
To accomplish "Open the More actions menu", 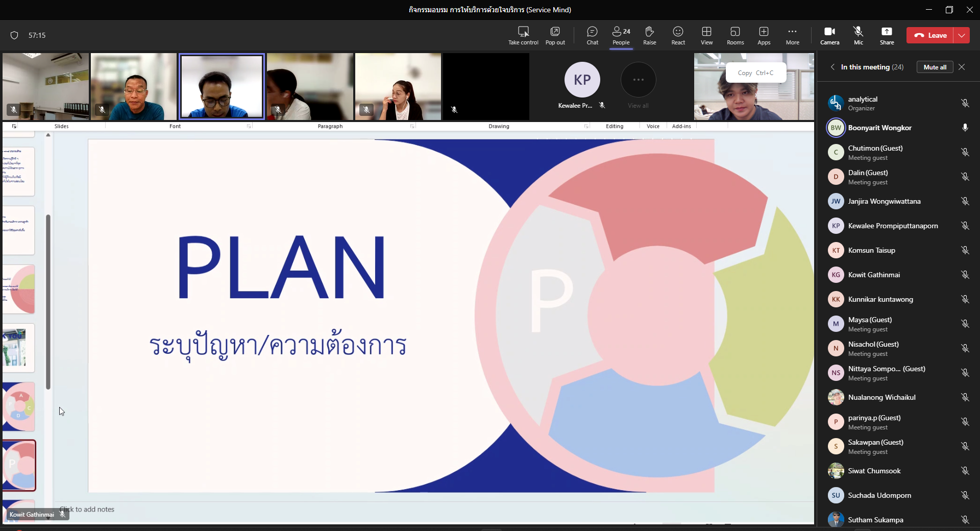I will click(x=792, y=35).
